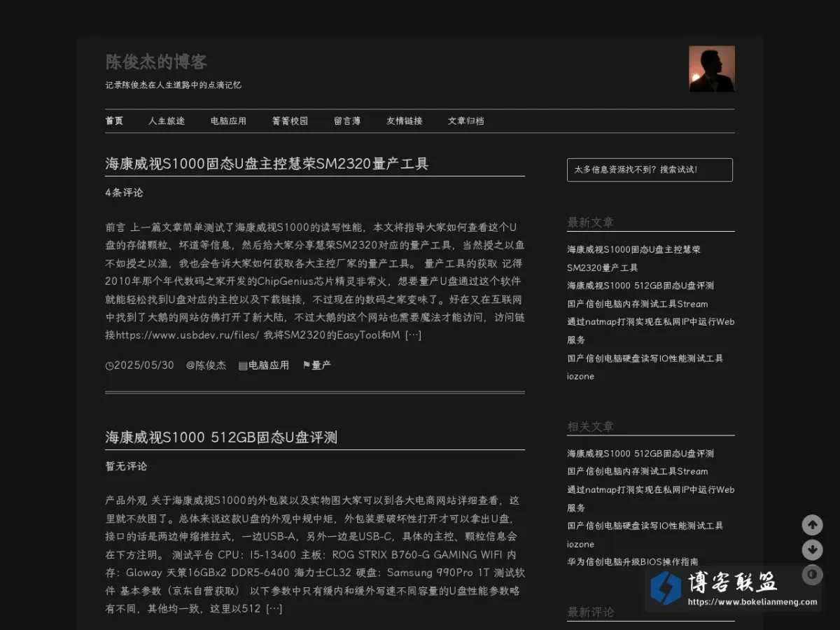
Task: Open post title 海康威视S1000固态U盘主控慧荣SM2320量产工具
Action: click(267, 164)
